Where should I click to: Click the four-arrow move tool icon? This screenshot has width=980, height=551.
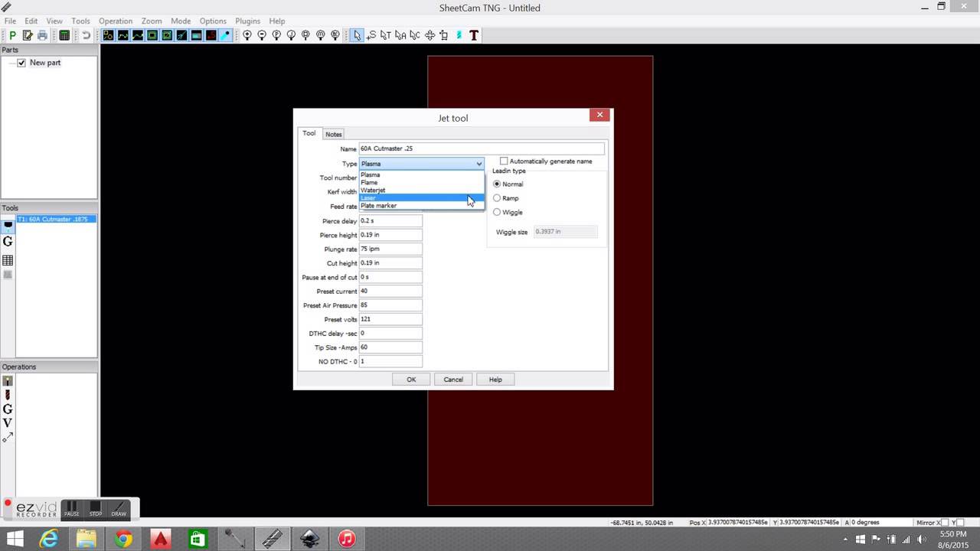tap(430, 35)
